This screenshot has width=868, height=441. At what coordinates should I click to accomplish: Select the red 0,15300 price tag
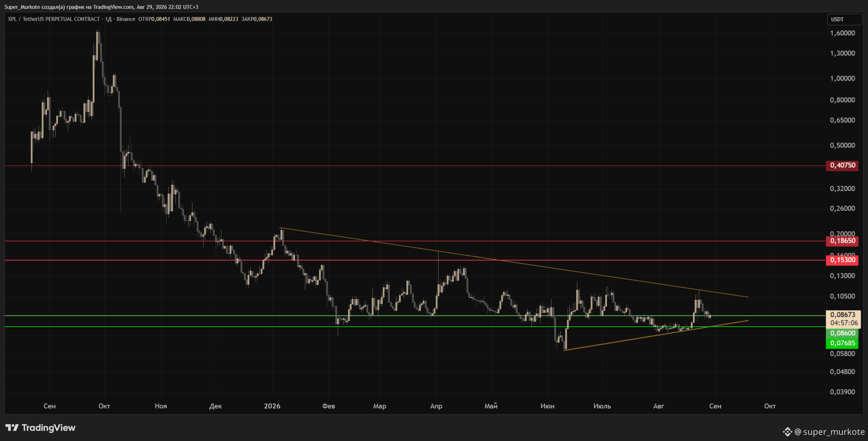[842, 260]
